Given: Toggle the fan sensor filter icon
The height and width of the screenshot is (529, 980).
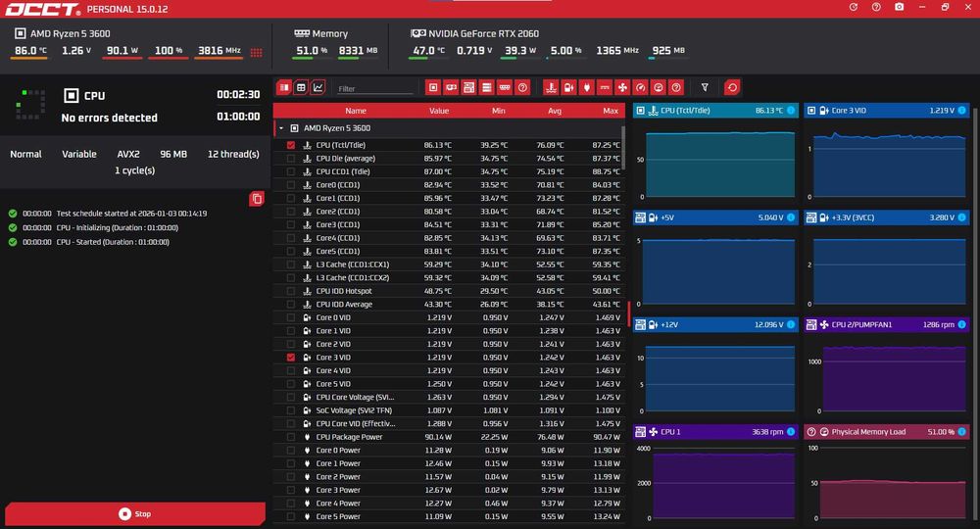Looking at the screenshot, I should tap(622, 87).
